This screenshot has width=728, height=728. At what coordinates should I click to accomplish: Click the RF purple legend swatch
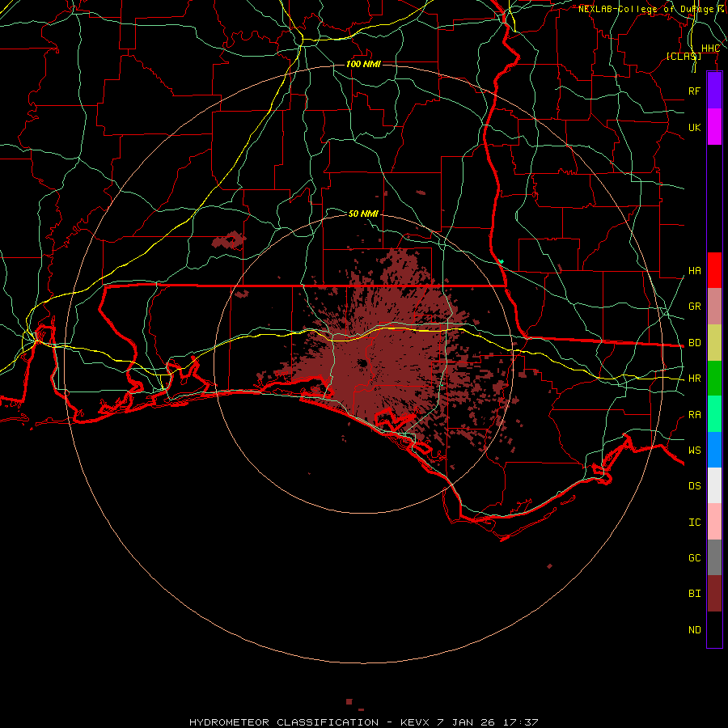point(714,91)
